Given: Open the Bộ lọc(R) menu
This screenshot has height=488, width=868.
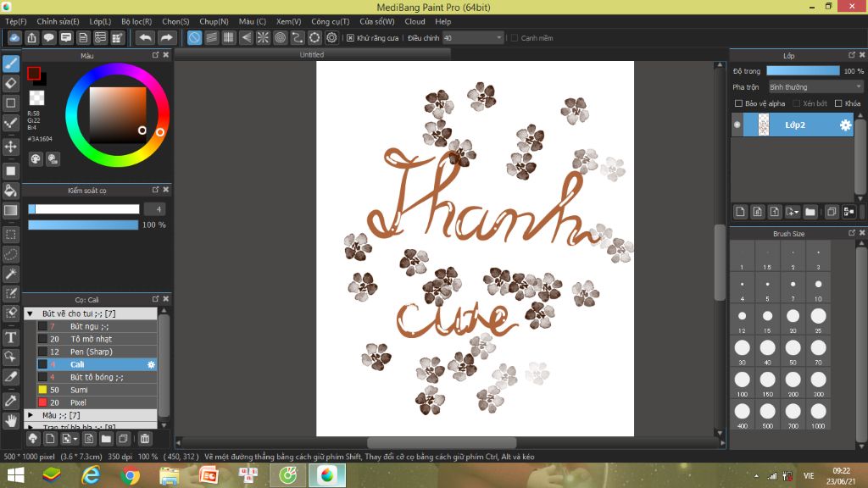Looking at the screenshot, I should click(136, 21).
